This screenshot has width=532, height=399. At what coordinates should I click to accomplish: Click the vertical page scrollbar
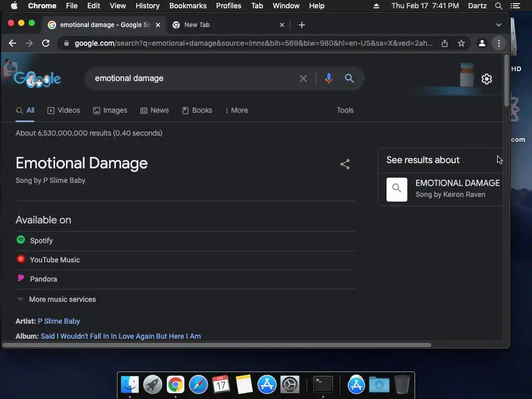coord(506,81)
